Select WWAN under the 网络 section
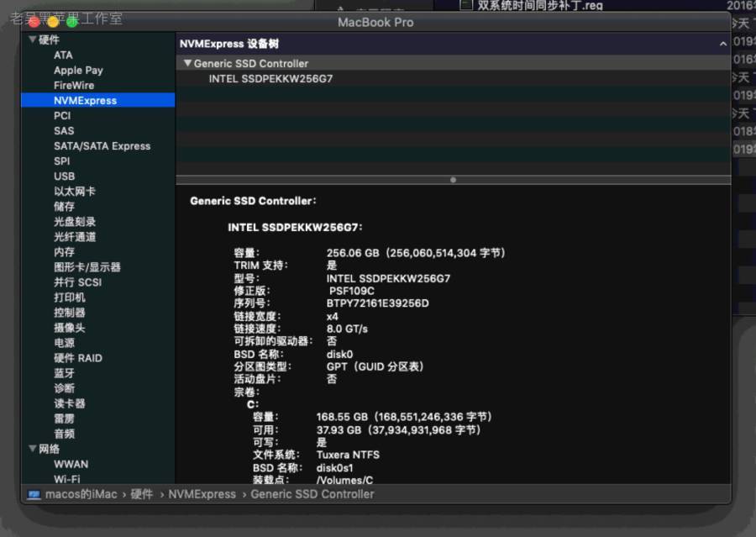 point(71,464)
